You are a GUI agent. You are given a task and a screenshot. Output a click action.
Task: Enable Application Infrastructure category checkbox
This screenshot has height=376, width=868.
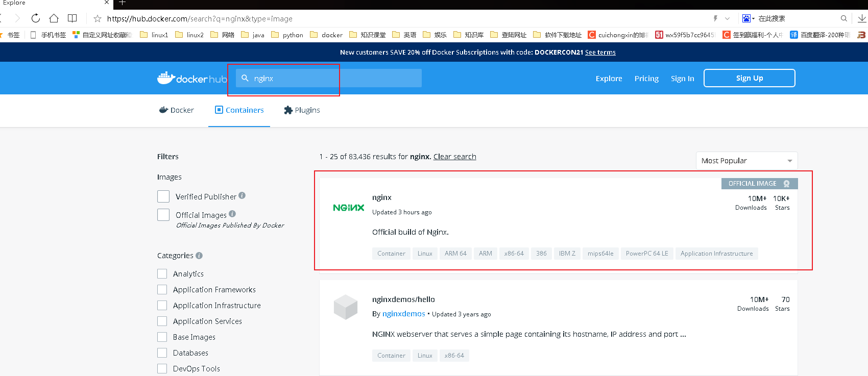162,305
